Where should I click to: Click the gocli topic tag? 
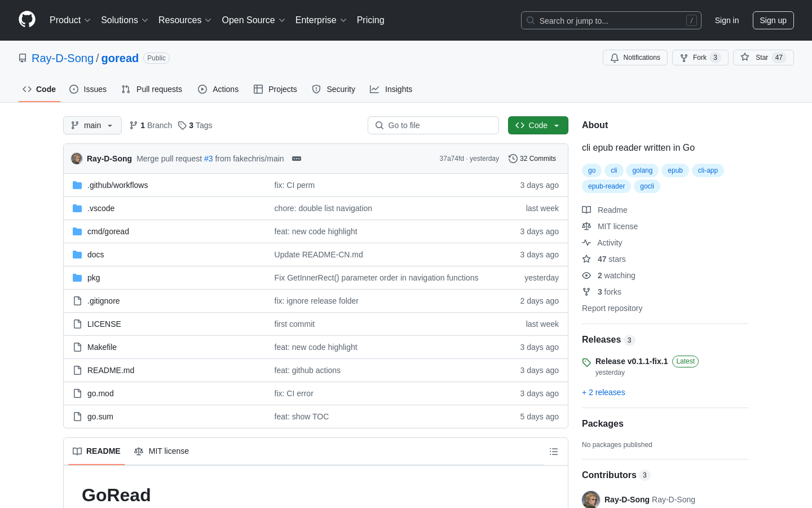647,186
